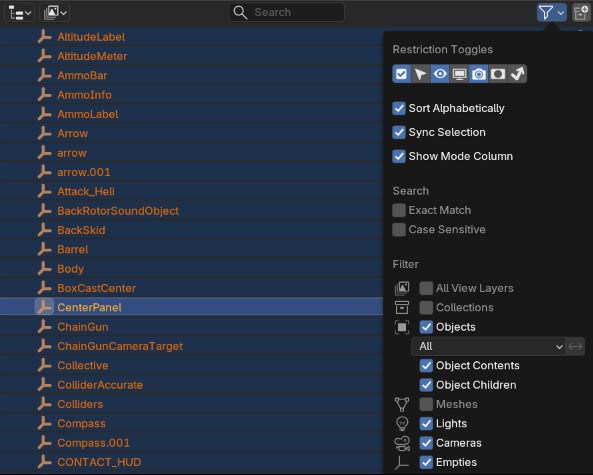Click the invert object filter arrows
The width and height of the screenshot is (593, 475).
[575, 346]
